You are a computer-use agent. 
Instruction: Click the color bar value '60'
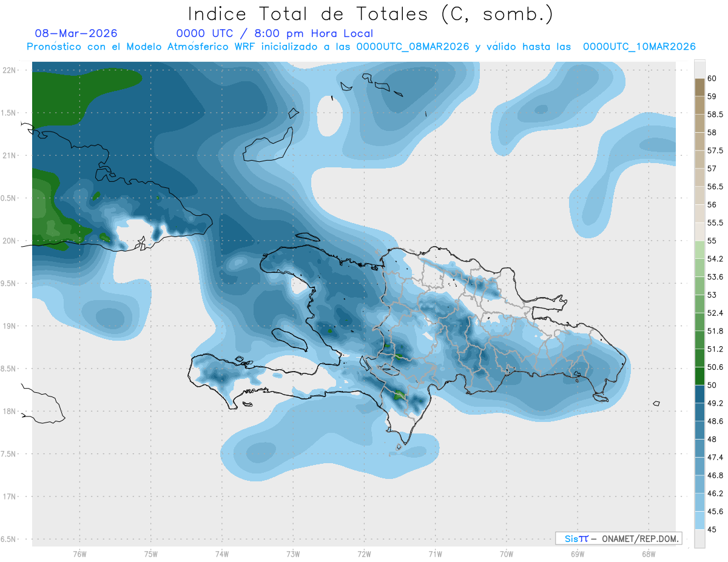pyautogui.click(x=712, y=78)
